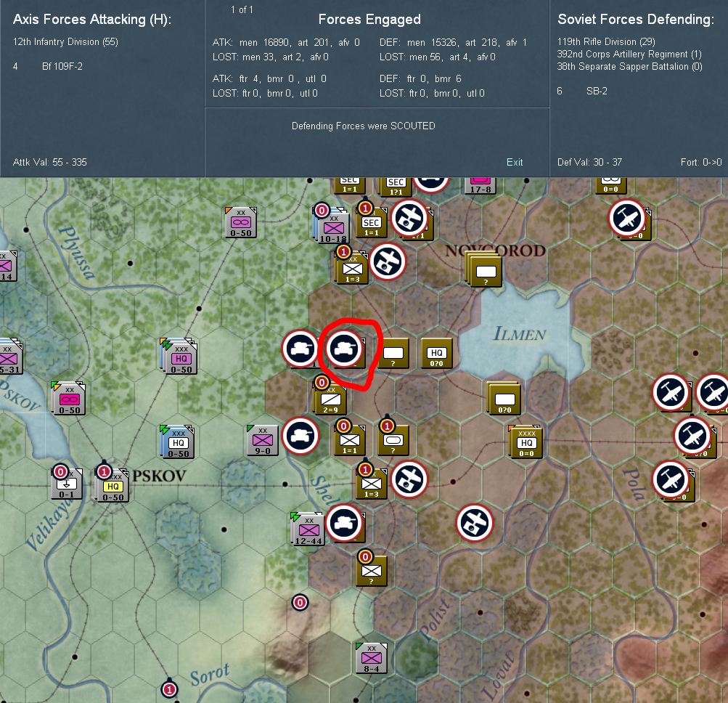
Task: Select the 1=1 rifle division with 0 badge
Action: 350,440
